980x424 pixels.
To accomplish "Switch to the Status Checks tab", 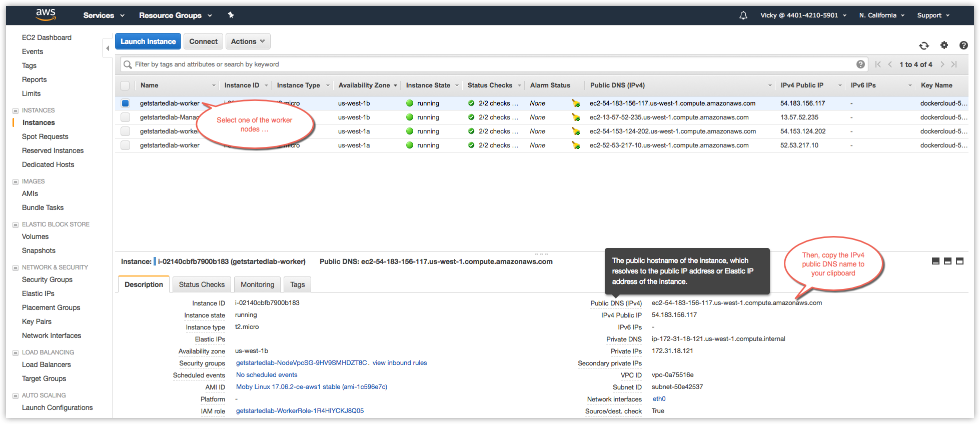I will pos(202,284).
